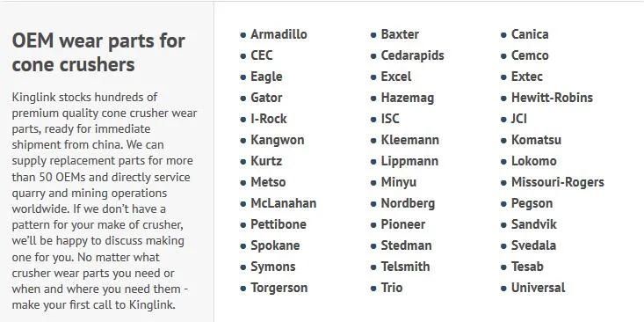
Task: Select Canica in the right column
Action: [530, 34]
